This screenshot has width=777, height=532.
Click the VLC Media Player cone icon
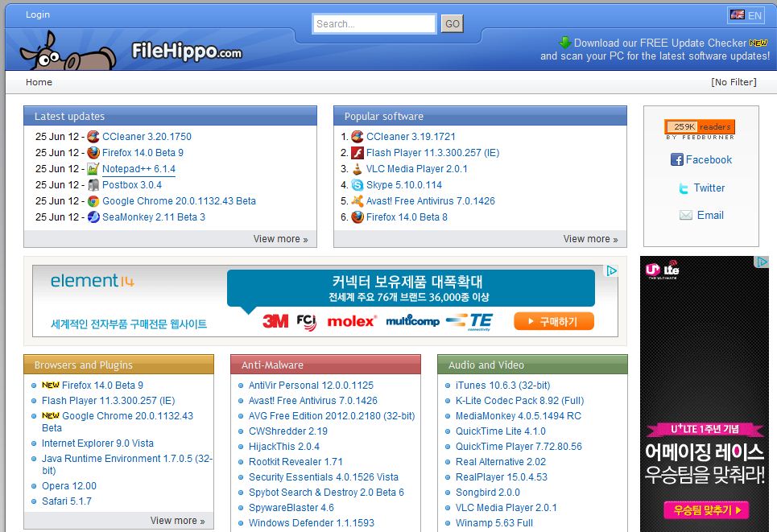(358, 169)
